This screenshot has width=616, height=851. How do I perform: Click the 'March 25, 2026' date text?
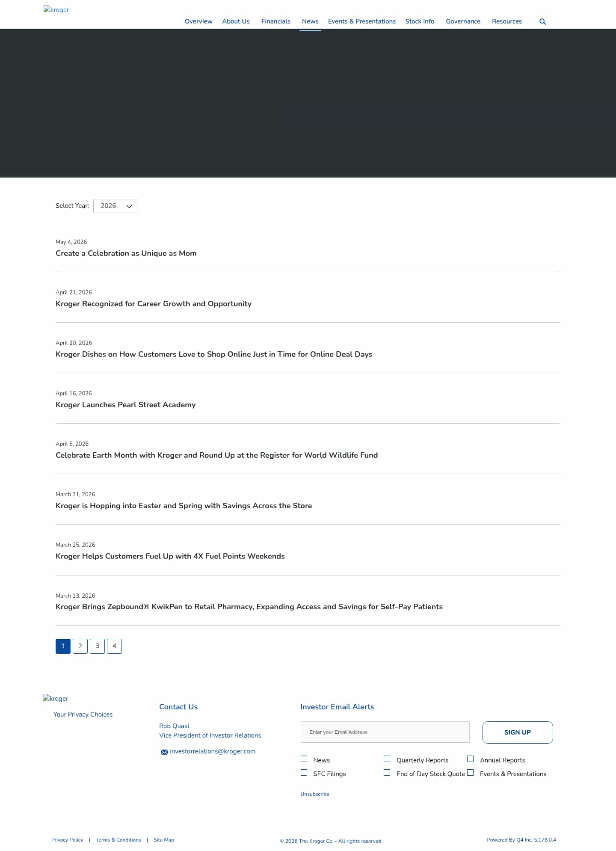click(75, 545)
